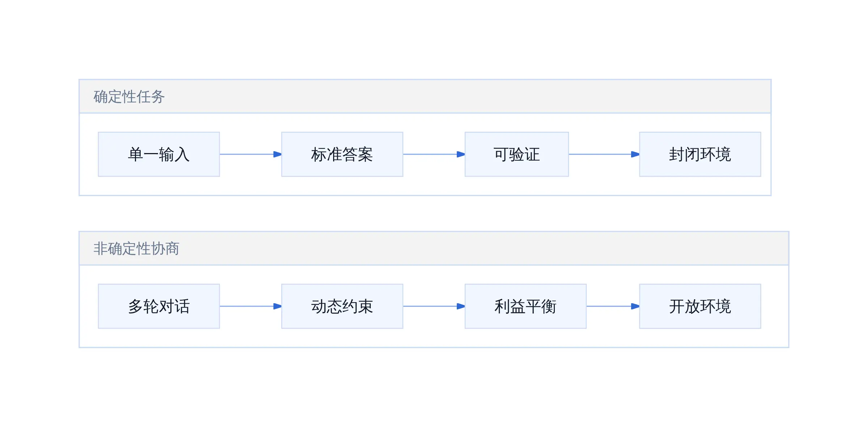The width and height of the screenshot is (868, 427).
Task: Select the arrow from 多轮对话 to 动态约束
Action: coord(251,306)
